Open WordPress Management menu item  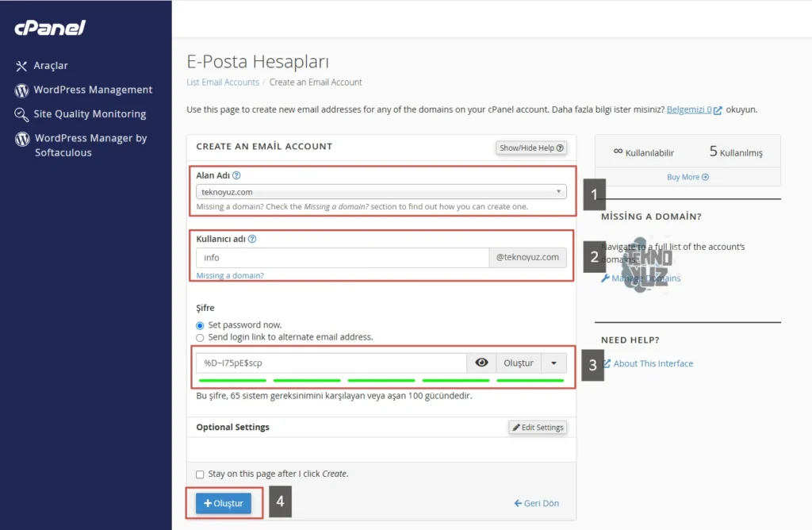pyautogui.click(x=94, y=90)
